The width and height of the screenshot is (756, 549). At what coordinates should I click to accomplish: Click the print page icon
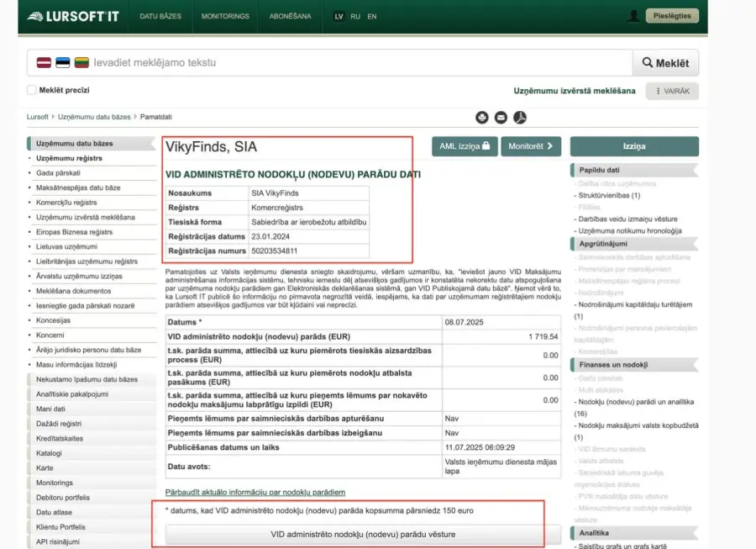coord(481,117)
